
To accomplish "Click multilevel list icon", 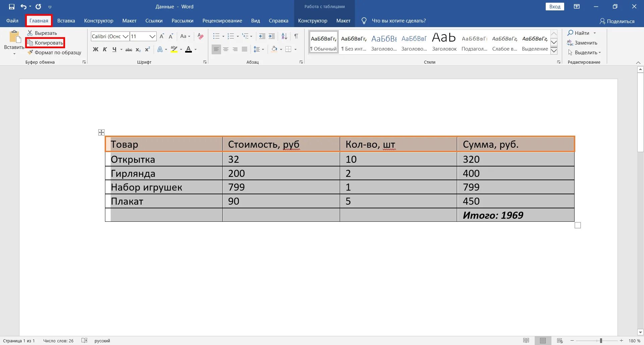I will (245, 36).
